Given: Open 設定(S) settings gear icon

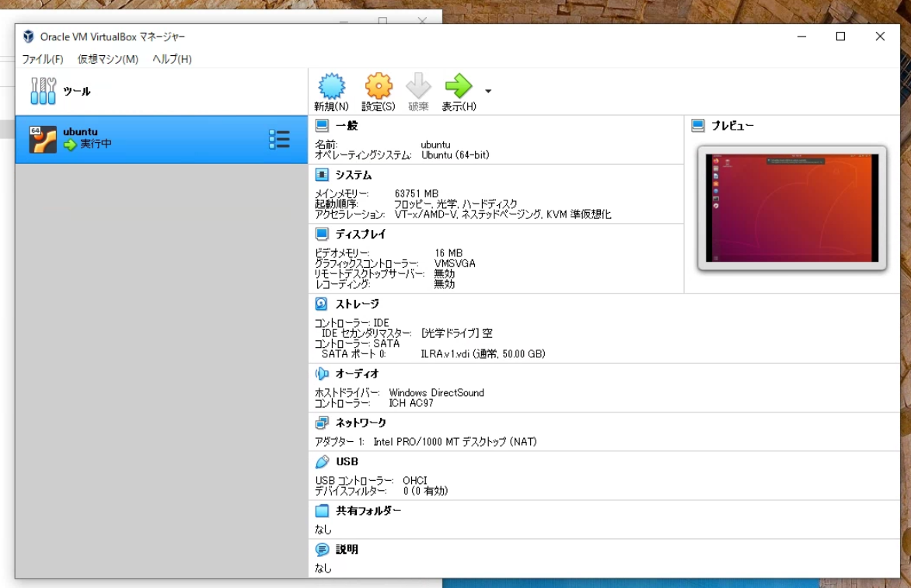Looking at the screenshot, I should (x=379, y=86).
